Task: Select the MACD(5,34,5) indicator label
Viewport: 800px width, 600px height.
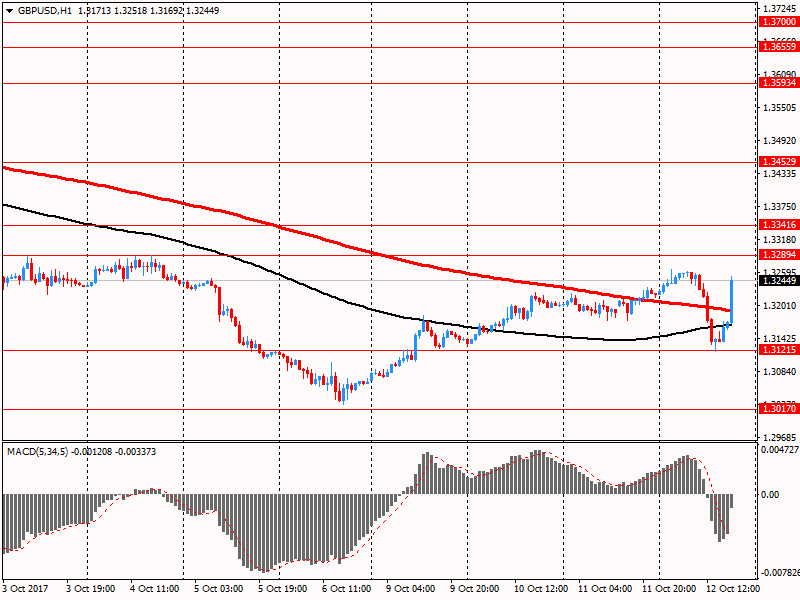Action: point(37,452)
